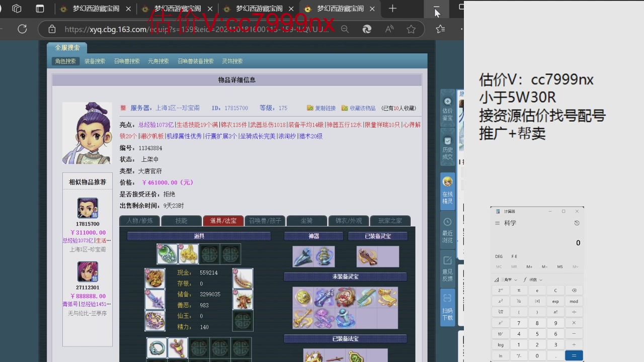View site information lock icon
Image resolution: width=644 pixels, height=362 pixels.
52,29
